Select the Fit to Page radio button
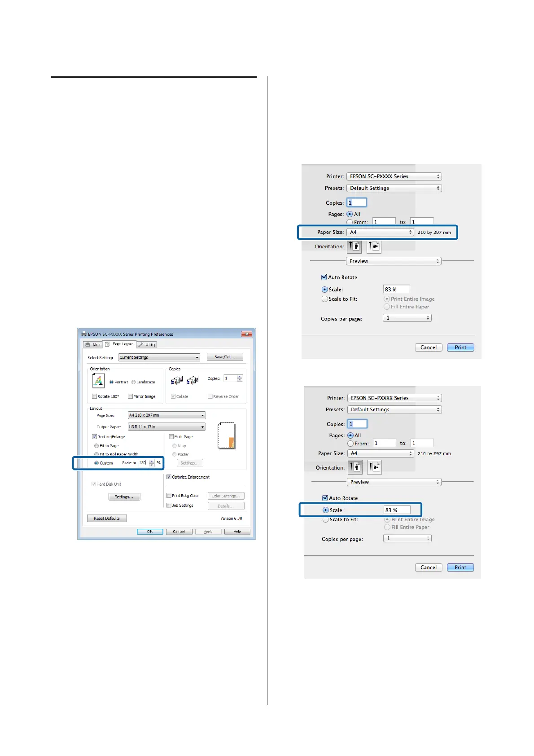The height and width of the screenshot is (756, 534). coord(96,446)
